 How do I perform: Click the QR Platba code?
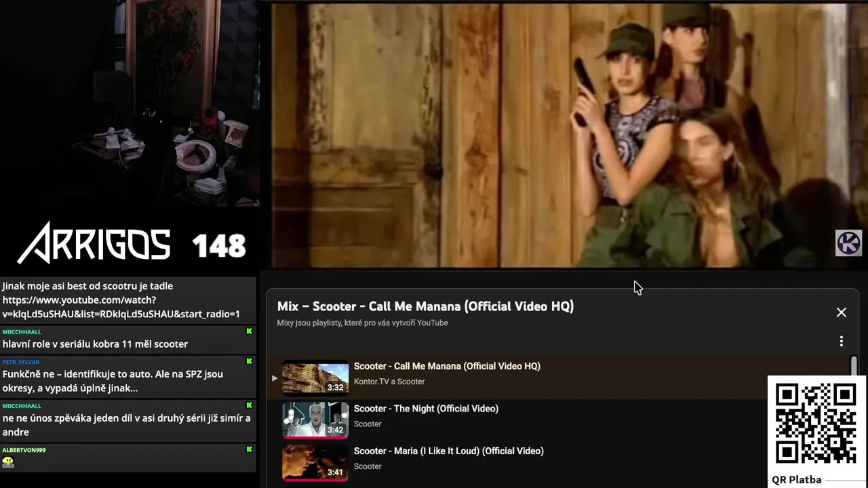[816, 424]
